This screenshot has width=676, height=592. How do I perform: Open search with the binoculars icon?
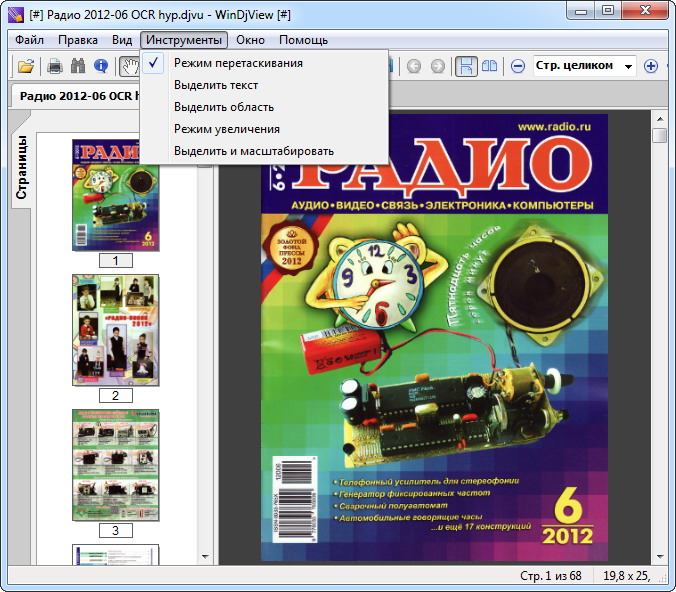point(78,66)
